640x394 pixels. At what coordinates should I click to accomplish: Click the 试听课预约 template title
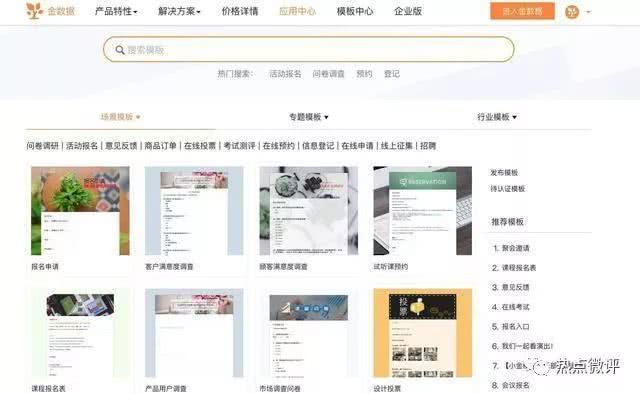coord(391,267)
